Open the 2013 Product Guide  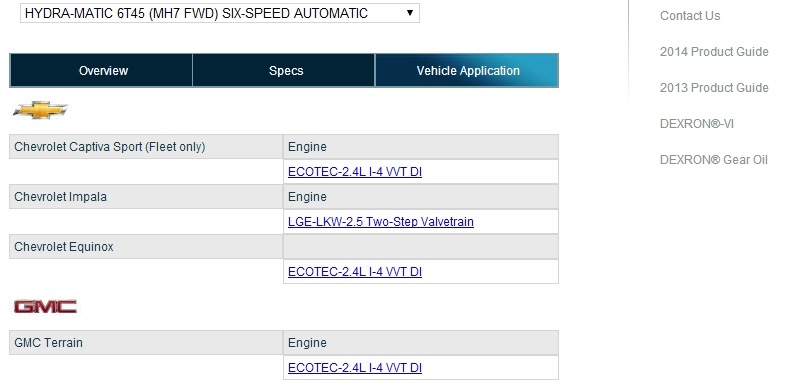(x=714, y=88)
